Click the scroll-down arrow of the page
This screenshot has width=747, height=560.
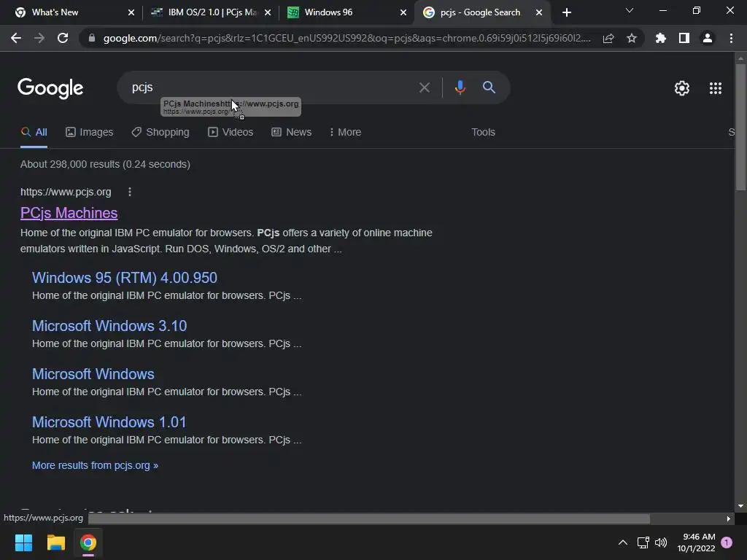(x=740, y=506)
